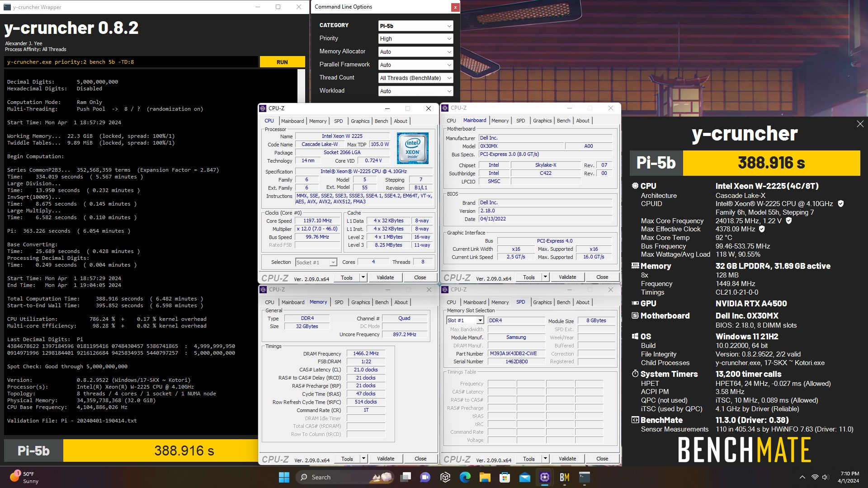Screen dimensions: 868x488
Task: Click the shield next to Max Effective Clock
Action: click(x=762, y=229)
